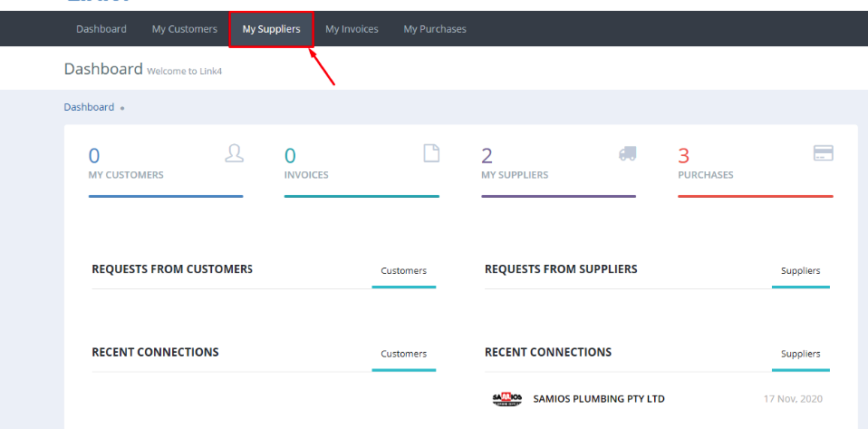Click the Welcome to Link4 subtitle
This screenshot has width=868, height=429.
pyautogui.click(x=184, y=71)
